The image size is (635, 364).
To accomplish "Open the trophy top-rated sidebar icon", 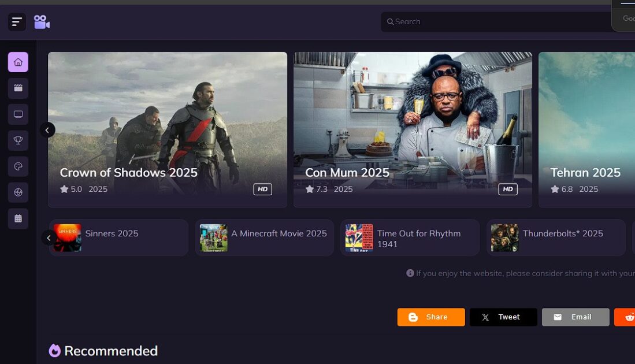I will tap(18, 140).
